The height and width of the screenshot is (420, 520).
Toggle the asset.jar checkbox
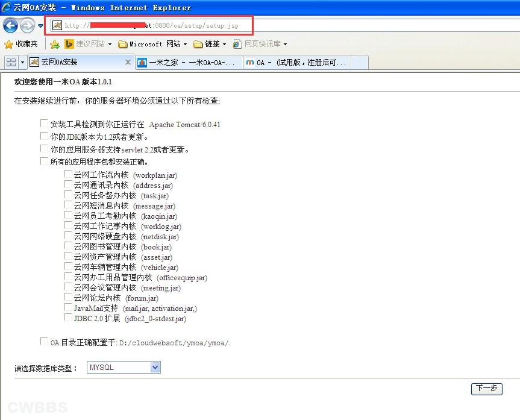point(68,257)
